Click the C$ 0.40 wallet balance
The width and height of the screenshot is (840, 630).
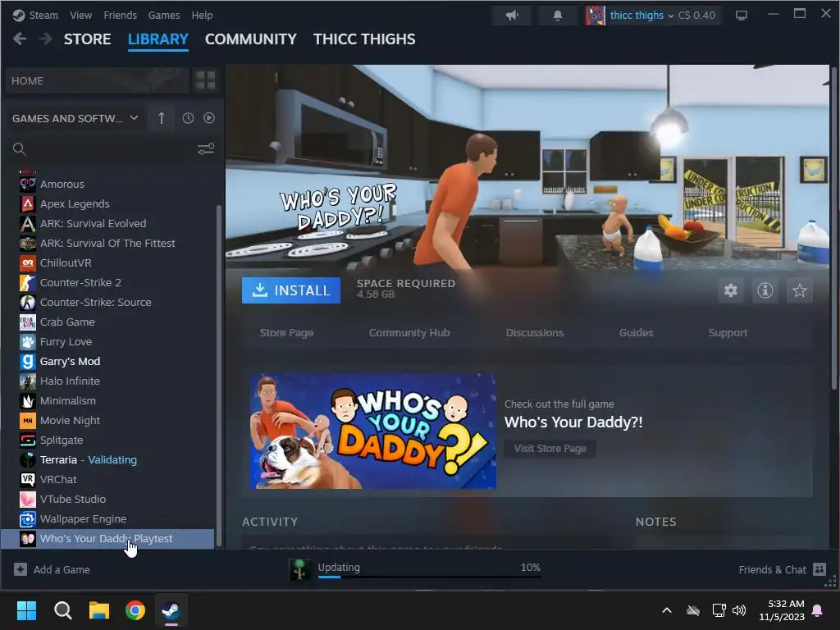click(x=697, y=16)
